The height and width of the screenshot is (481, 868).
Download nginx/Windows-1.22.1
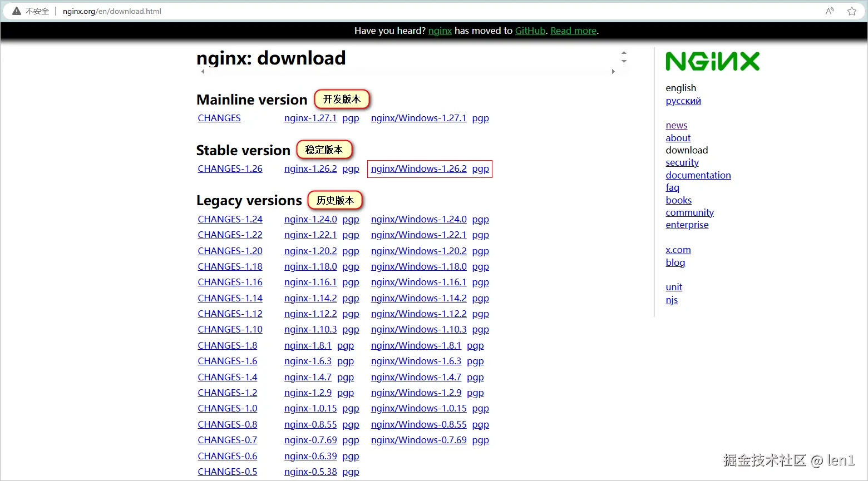(418, 235)
